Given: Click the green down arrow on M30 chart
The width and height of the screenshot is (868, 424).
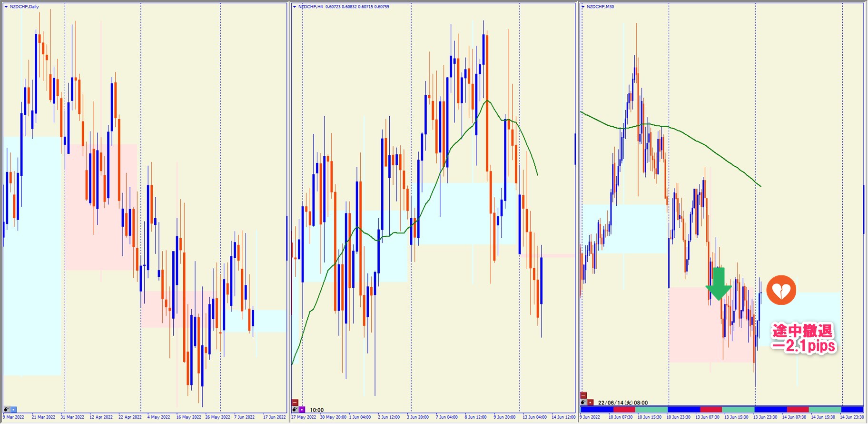Looking at the screenshot, I should [718, 284].
